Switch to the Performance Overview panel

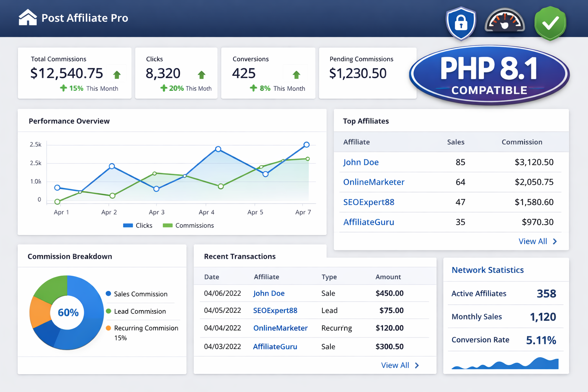[x=69, y=121]
